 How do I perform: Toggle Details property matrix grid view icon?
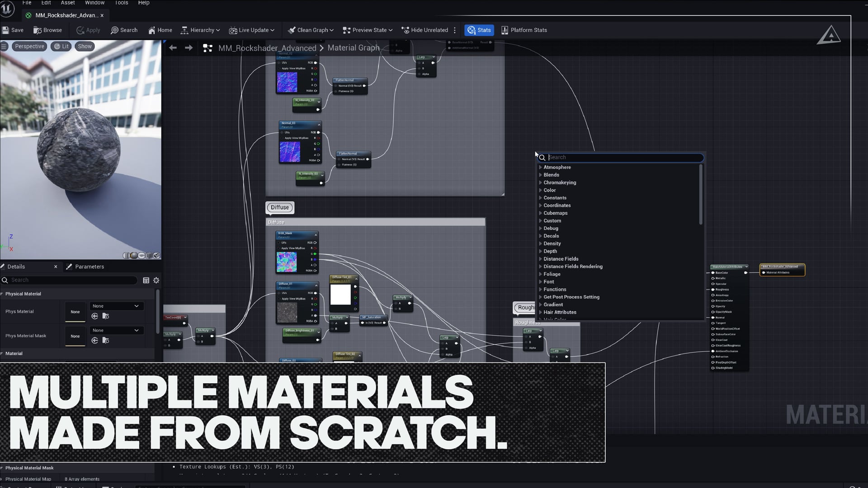coord(146,281)
